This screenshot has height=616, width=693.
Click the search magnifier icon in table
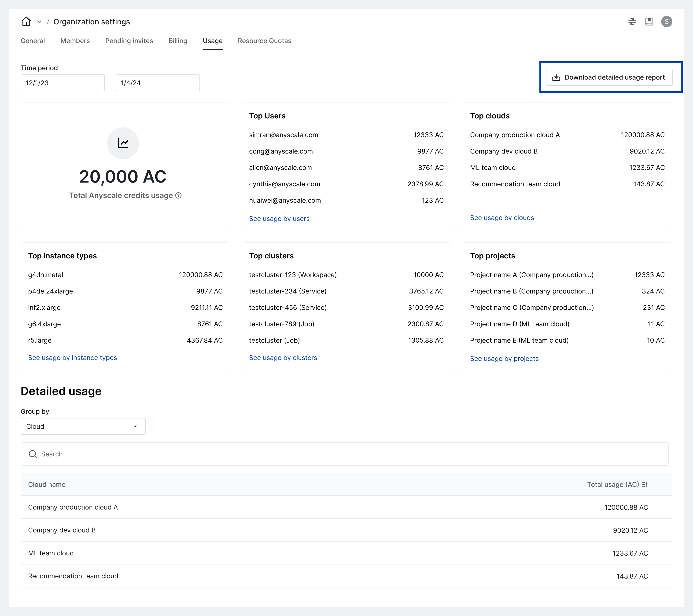(33, 454)
